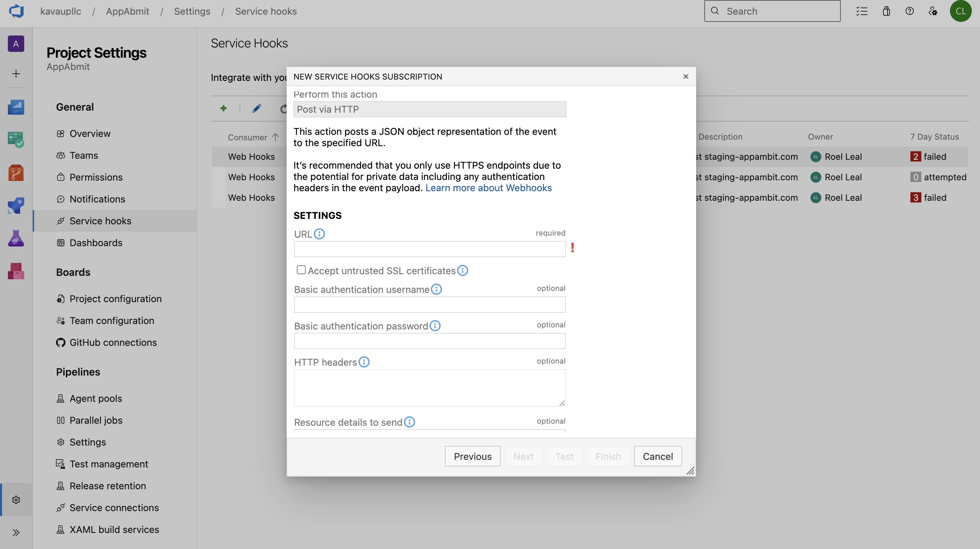Click info icon beside HTTP headers
The height and width of the screenshot is (549, 980).
point(364,362)
